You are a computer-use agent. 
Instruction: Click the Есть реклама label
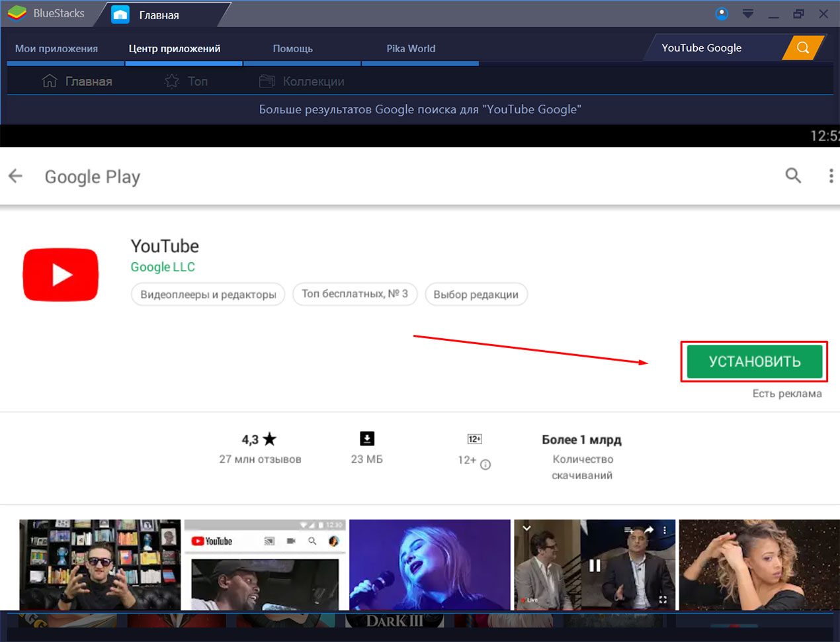pyautogui.click(x=787, y=393)
